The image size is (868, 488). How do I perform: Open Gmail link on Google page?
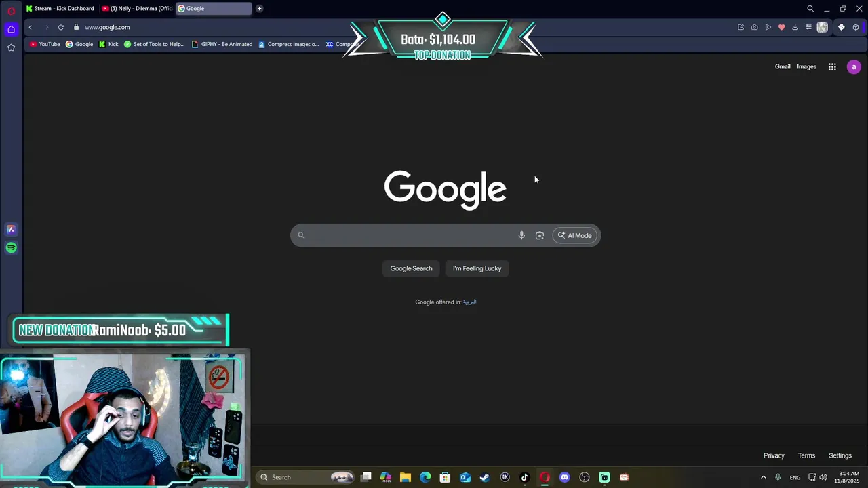[783, 66]
